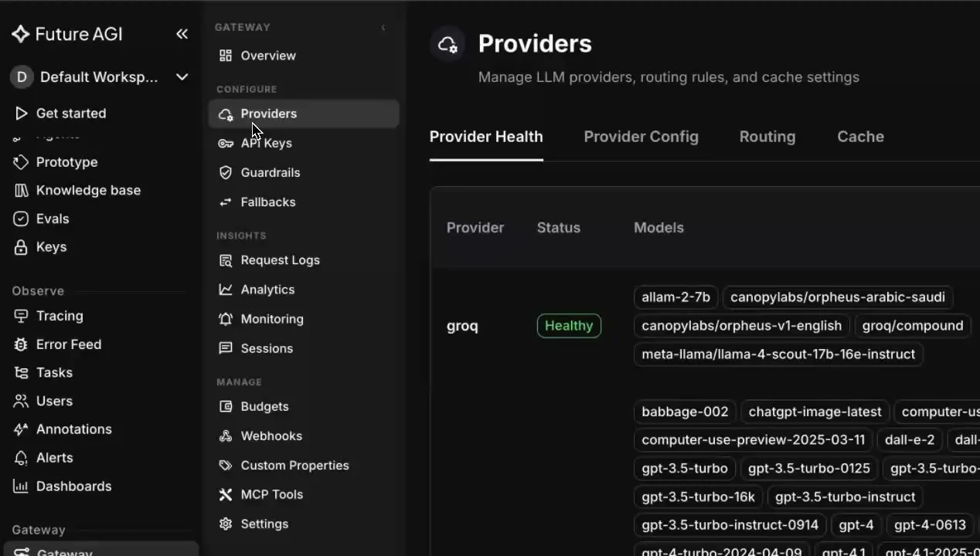Go to Knowledge base page

pyautogui.click(x=88, y=190)
